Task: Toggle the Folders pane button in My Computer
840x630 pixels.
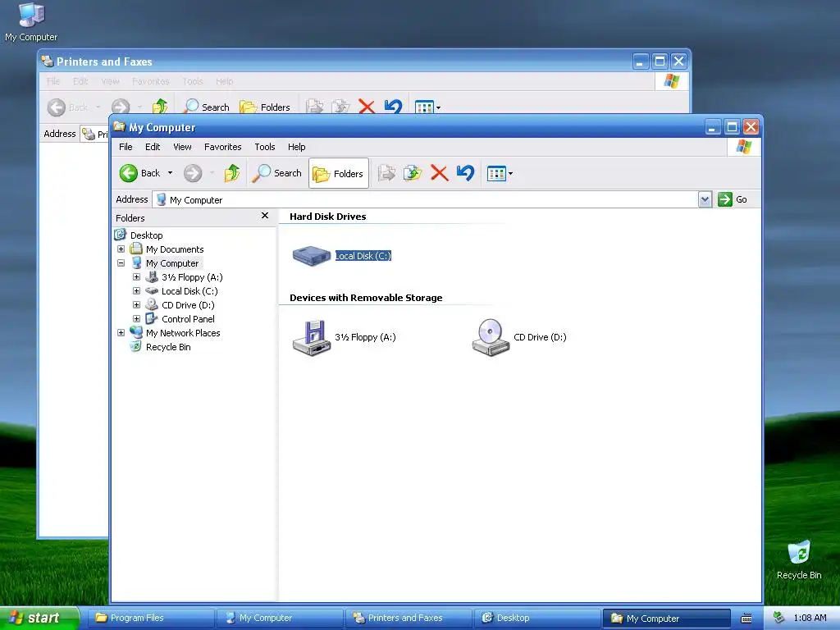Action: pos(339,173)
